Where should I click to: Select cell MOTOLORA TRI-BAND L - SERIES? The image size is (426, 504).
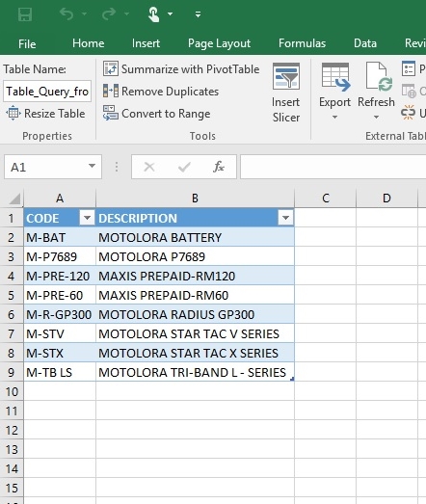point(195,372)
